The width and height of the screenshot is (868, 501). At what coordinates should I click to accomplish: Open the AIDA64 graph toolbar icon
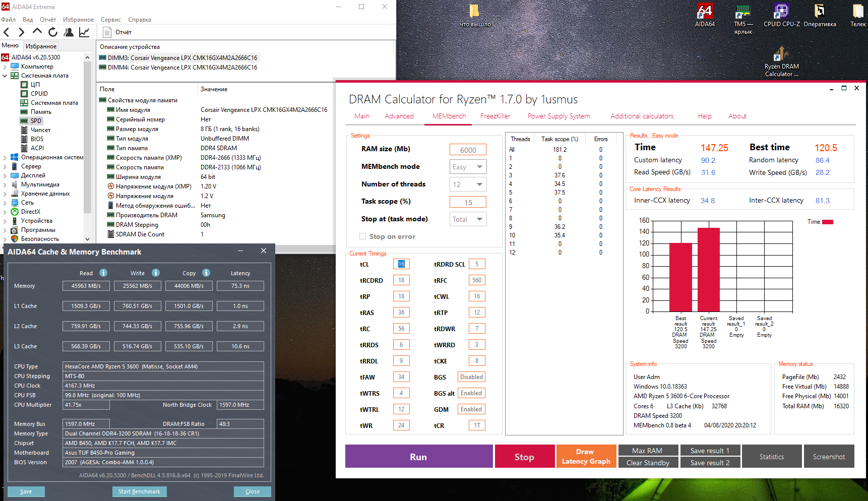pyautogui.click(x=84, y=32)
